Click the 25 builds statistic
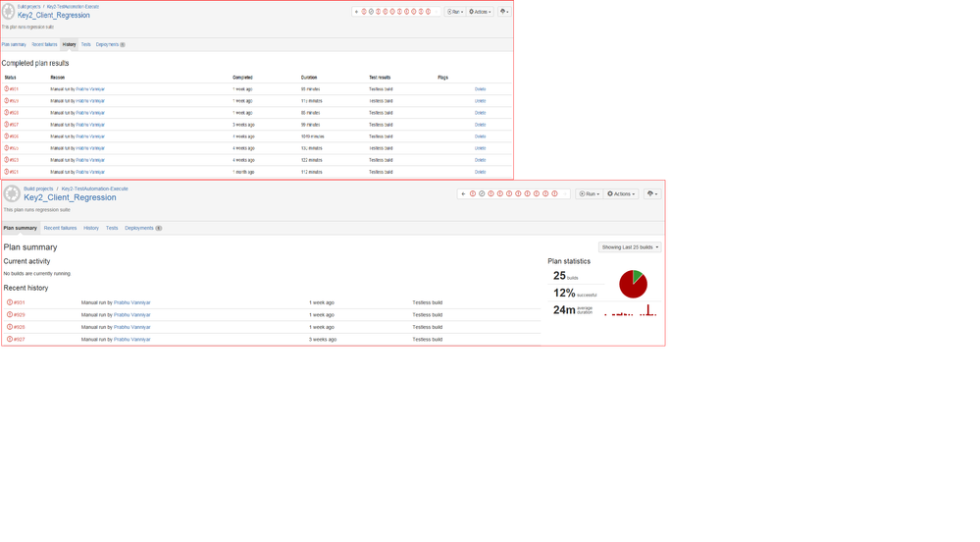This screenshot has height=542, width=980. click(566, 276)
